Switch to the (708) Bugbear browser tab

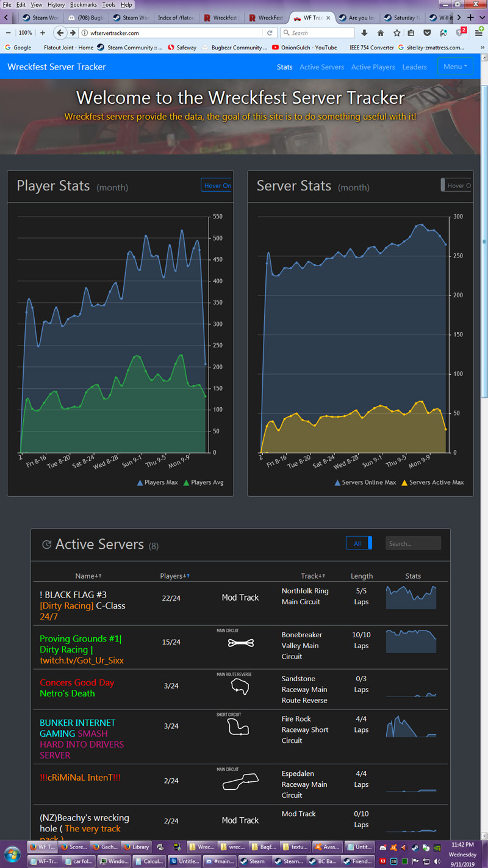click(x=85, y=18)
